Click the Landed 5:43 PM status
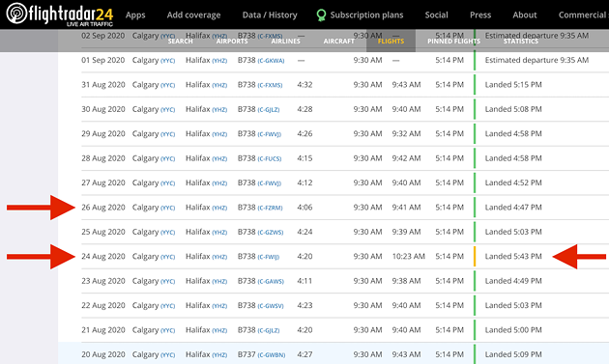 tap(513, 257)
